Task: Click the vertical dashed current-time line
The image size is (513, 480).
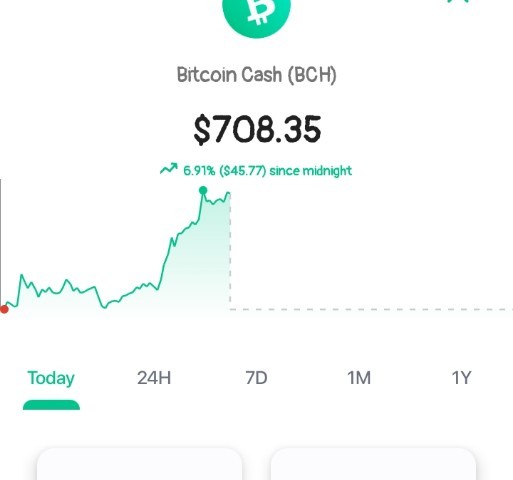Action: click(x=230, y=251)
